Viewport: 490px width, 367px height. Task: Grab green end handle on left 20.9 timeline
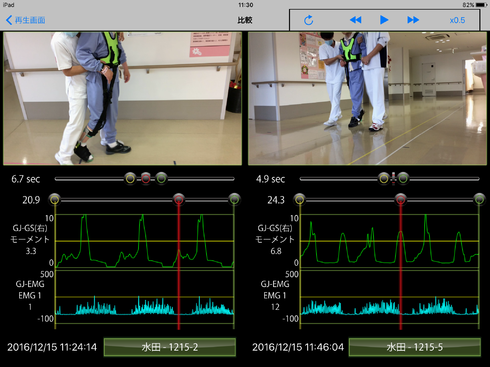234,200
